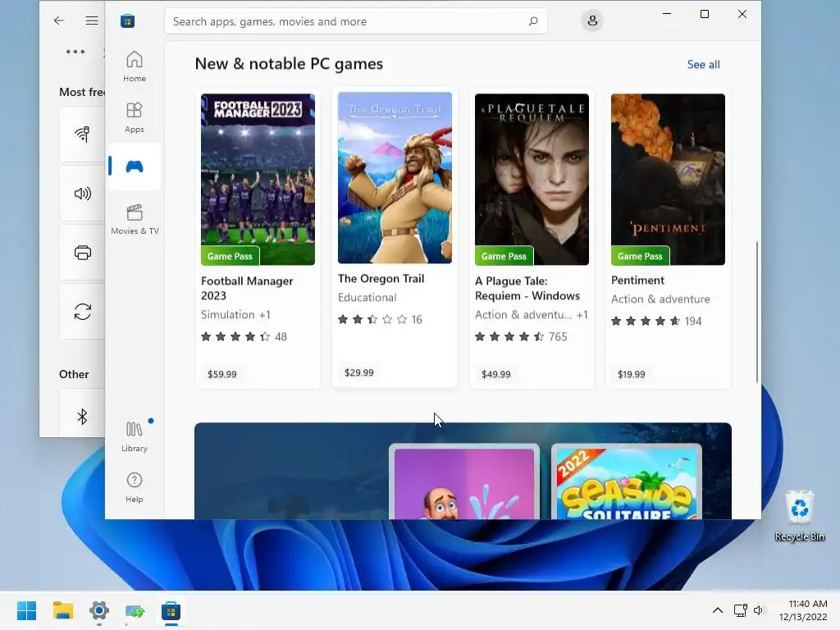Click the Other heading in Settings window
The height and width of the screenshot is (630, 840).
(x=74, y=374)
